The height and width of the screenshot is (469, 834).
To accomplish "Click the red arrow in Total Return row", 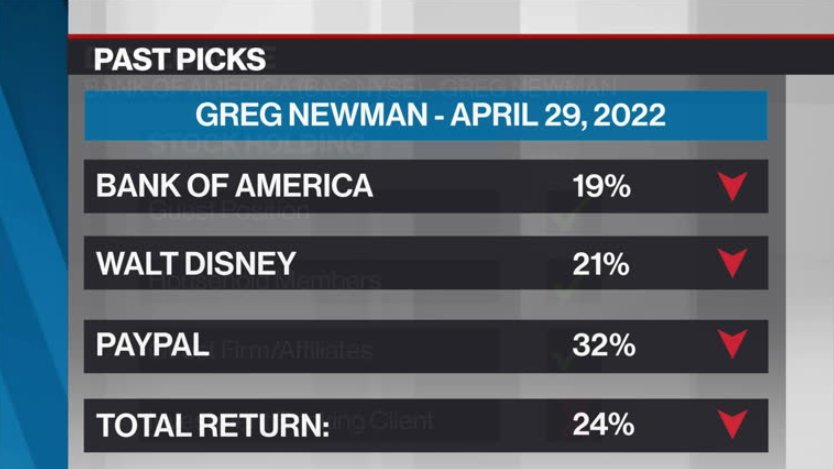I will [732, 424].
